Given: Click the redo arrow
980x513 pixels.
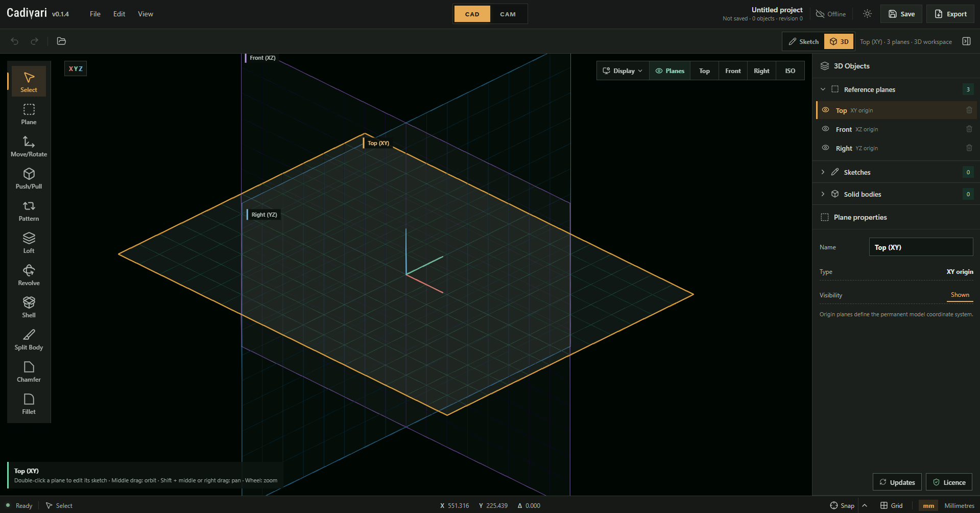Looking at the screenshot, I should [34, 41].
